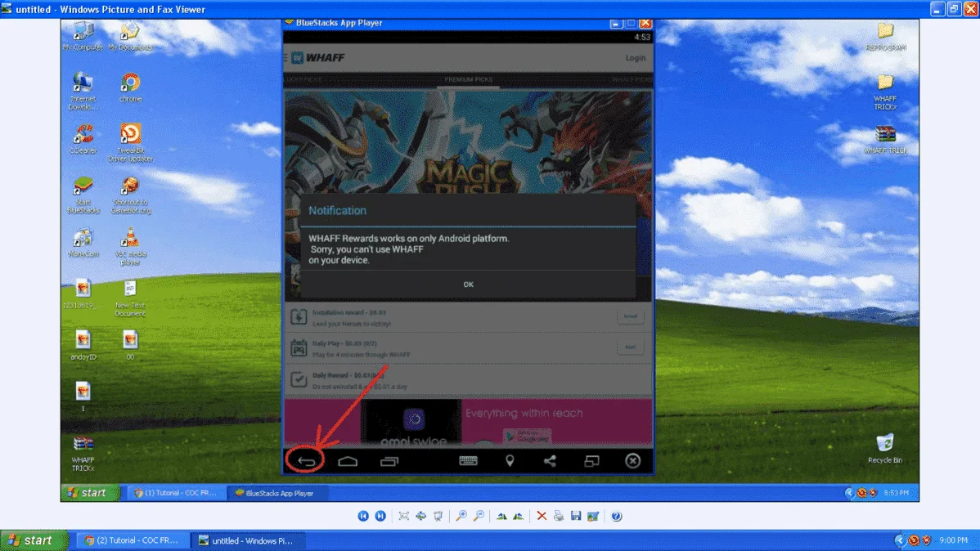The image size is (980, 551).
Task: Tap the BlueStacks home button
Action: (348, 462)
